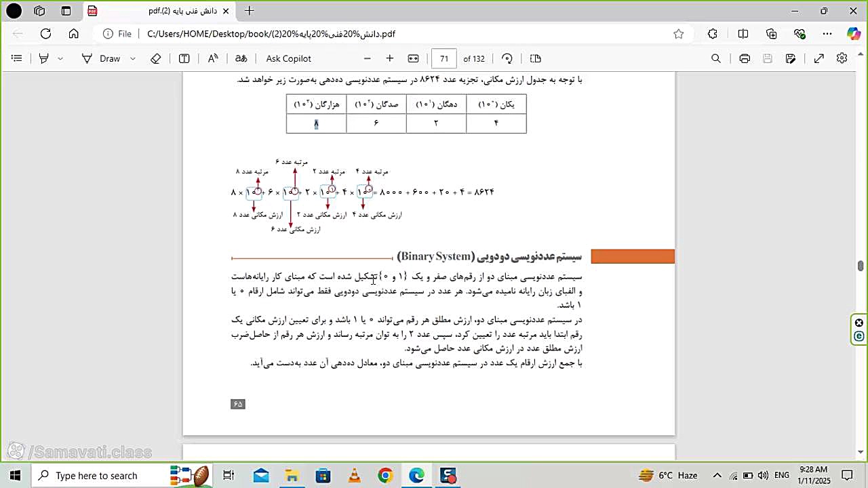
Task: Switch the page view layout
Action: [535, 58]
